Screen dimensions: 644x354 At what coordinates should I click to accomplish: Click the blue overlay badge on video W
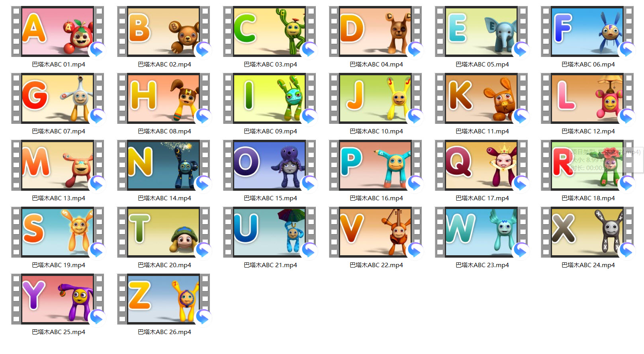coord(521,251)
